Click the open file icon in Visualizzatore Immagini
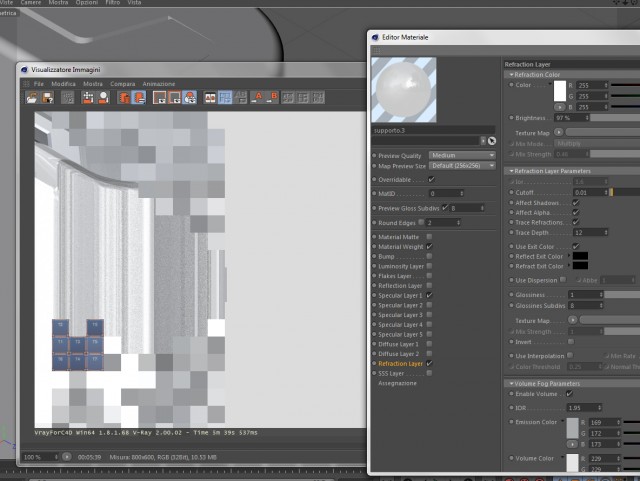 pyautogui.click(x=32, y=98)
